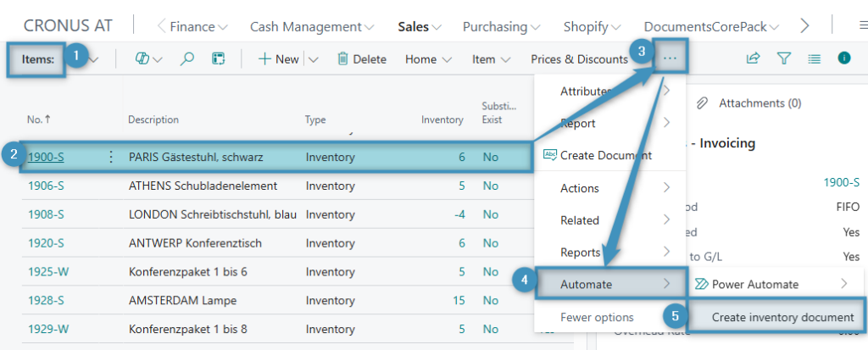Image resolution: width=868 pixels, height=350 pixels.
Task: Open item link 1906-S
Action: click(46, 186)
